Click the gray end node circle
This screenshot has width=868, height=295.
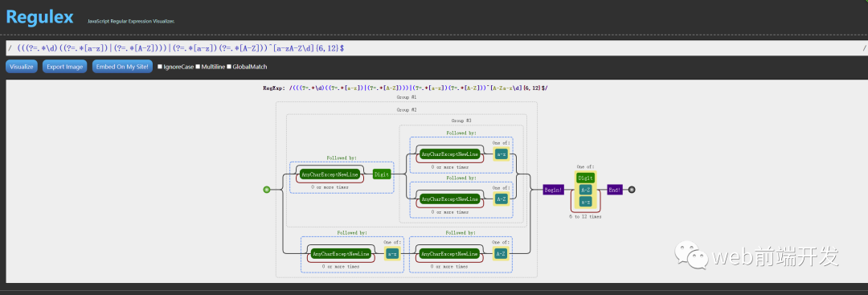click(x=632, y=190)
